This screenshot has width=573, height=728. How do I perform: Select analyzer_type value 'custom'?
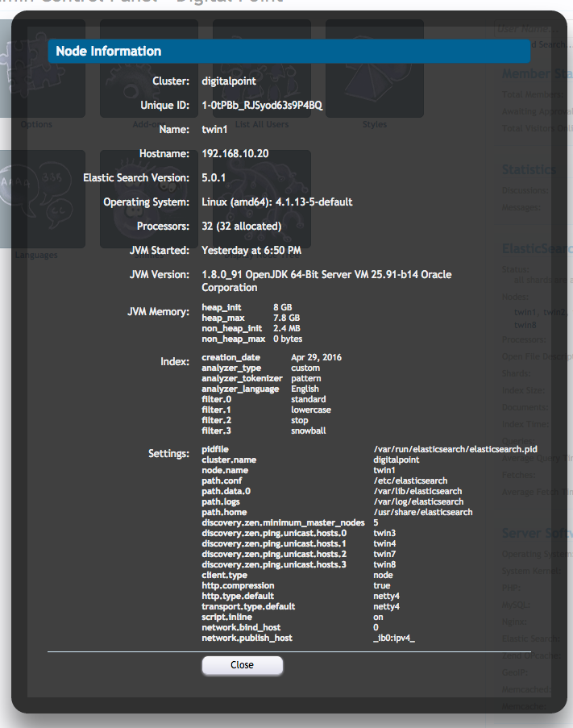click(x=305, y=368)
